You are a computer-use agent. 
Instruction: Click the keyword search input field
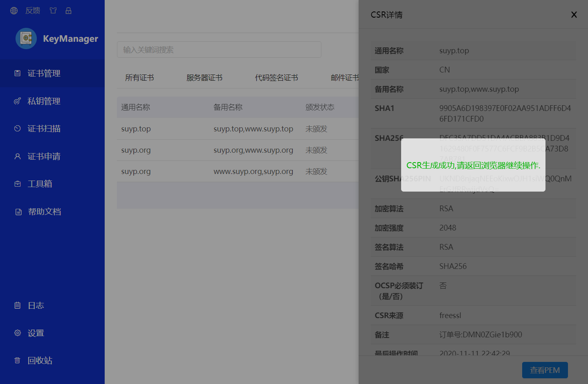point(219,49)
